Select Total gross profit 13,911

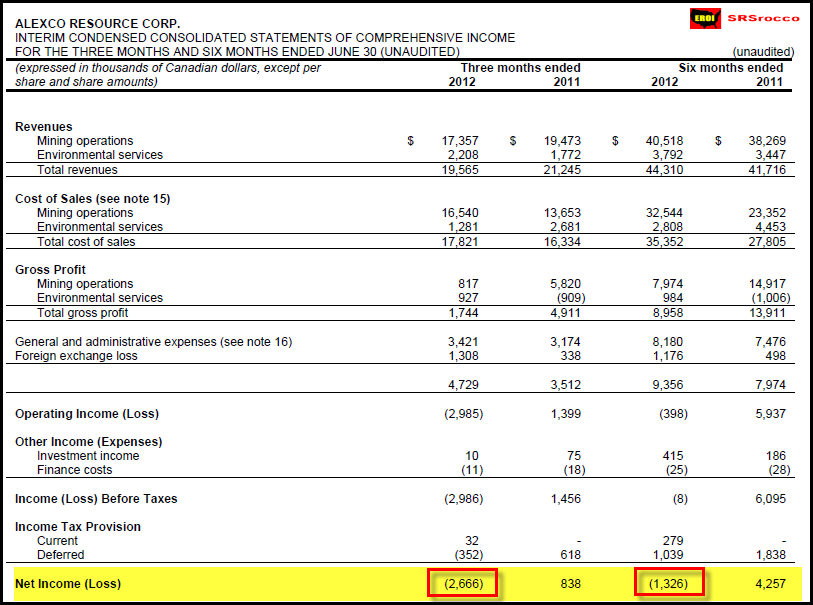(767, 313)
